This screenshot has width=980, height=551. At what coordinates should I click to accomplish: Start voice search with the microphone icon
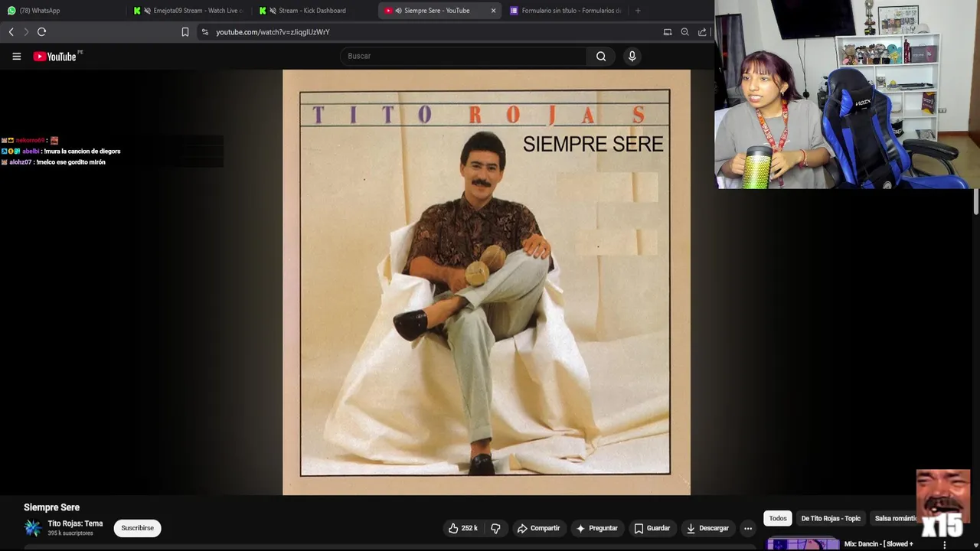pos(632,56)
